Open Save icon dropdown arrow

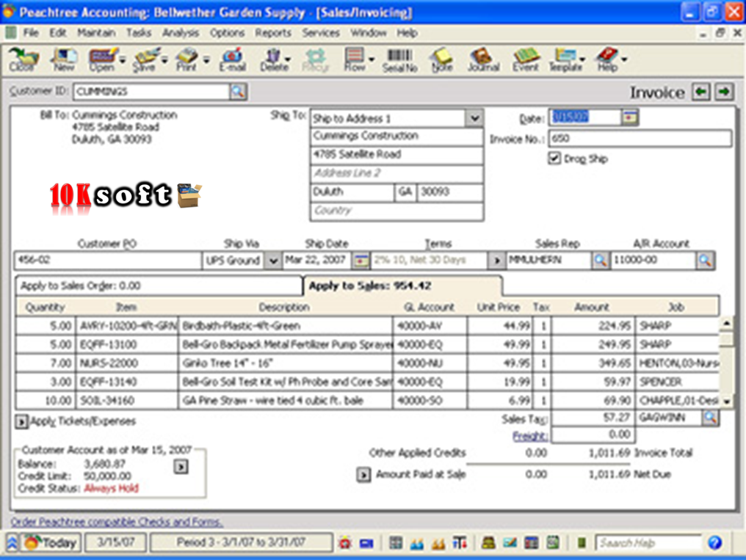(164, 60)
